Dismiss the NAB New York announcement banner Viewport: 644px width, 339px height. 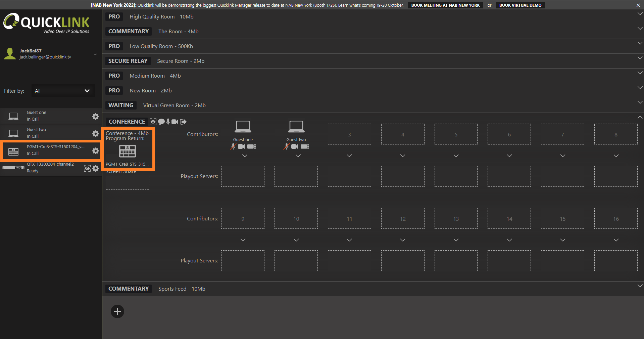(x=638, y=5)
